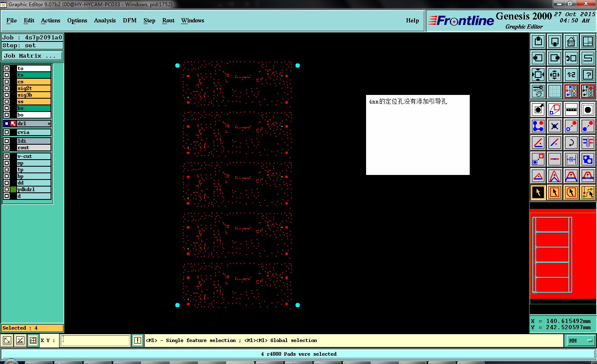Select the 'dd' layer name
Viewport: 597px width, 364px height.
click(x=34, y=183)
